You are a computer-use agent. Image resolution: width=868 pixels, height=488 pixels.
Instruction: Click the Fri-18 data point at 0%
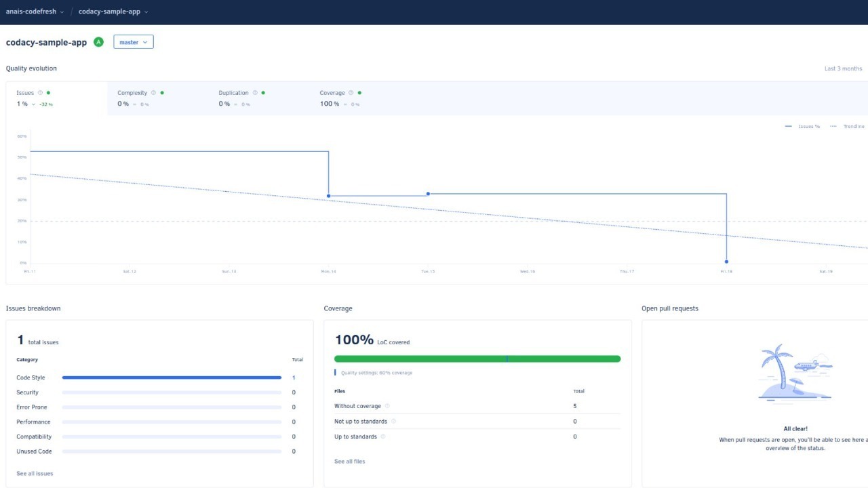(x=726, y=262)
